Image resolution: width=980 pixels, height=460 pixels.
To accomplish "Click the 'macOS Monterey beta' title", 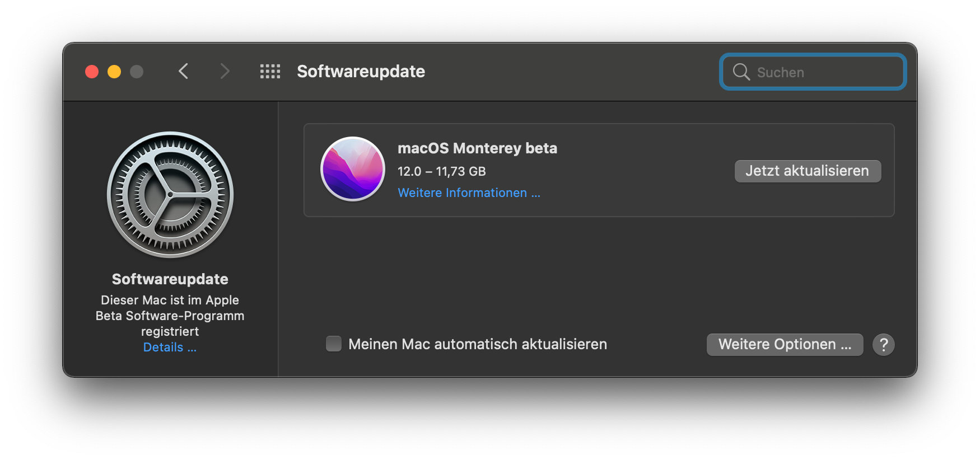I will pyautogui.click(x=477, y=148).
